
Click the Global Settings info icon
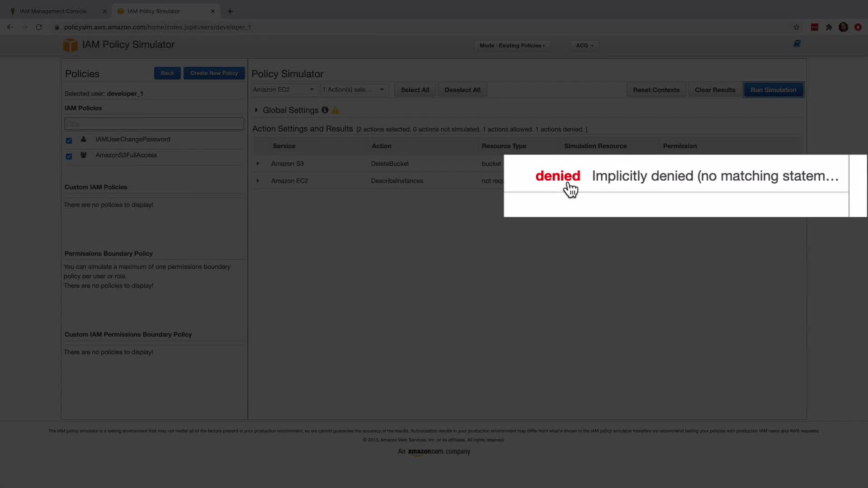point(325,110)
